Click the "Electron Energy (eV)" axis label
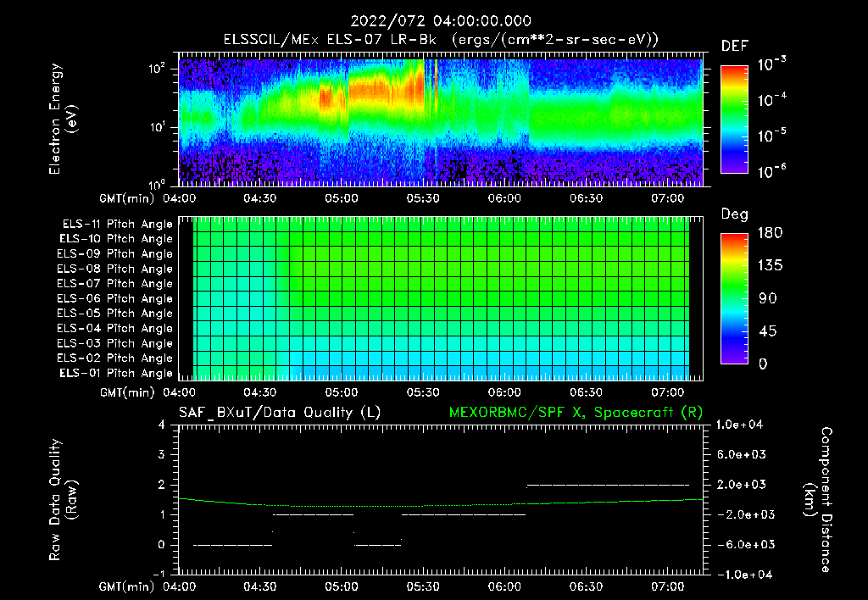868x600 pixels. (63, 119)
